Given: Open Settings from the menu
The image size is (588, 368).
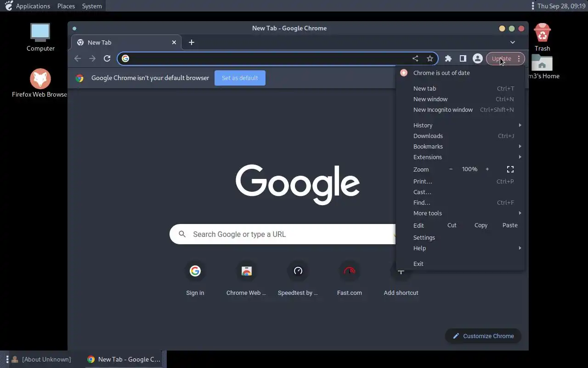Looking at the screenshot, I should click(460, 237).
